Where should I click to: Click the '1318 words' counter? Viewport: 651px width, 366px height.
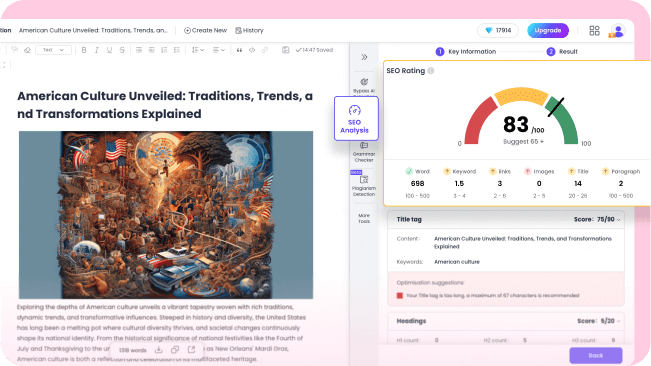[132, 350]
